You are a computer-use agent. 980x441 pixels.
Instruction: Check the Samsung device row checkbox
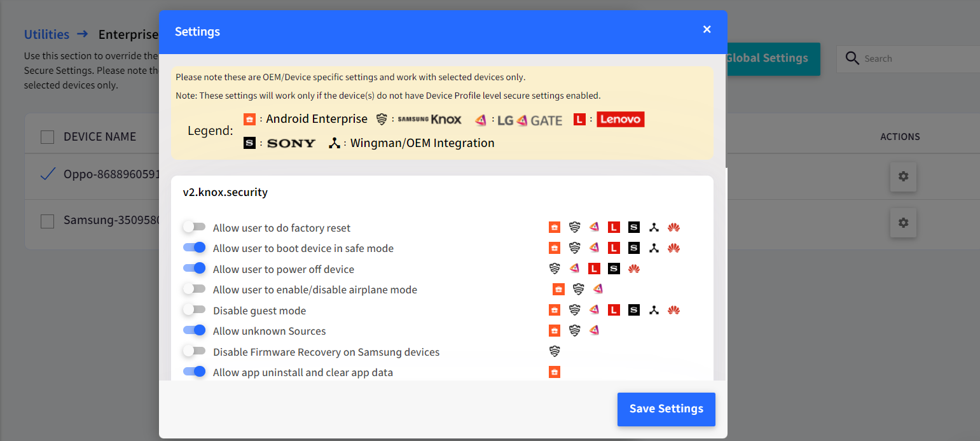point(47,221)
